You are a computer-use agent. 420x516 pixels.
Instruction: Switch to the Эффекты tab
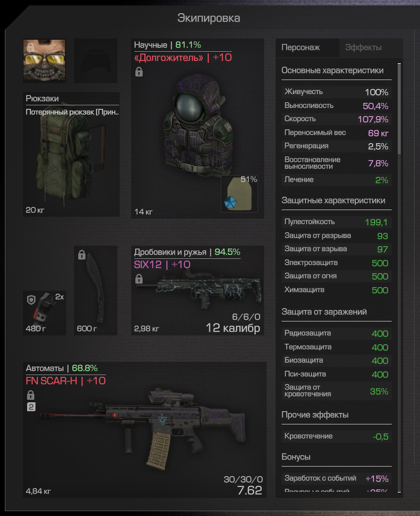(x=363, y=48)
